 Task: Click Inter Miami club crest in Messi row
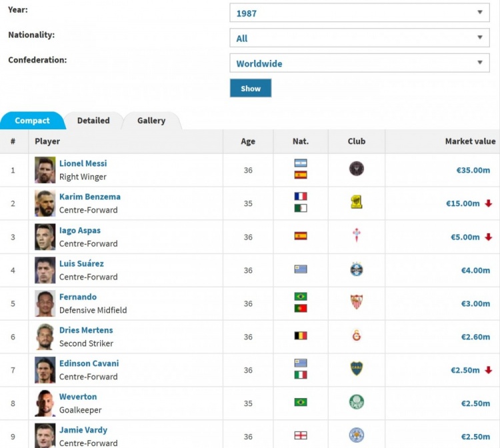point(356,169)
